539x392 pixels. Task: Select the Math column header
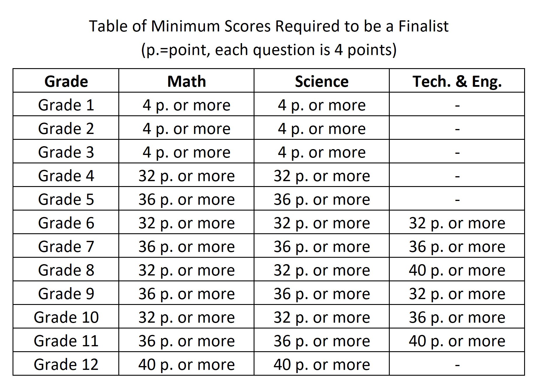(x=187, y=81)
